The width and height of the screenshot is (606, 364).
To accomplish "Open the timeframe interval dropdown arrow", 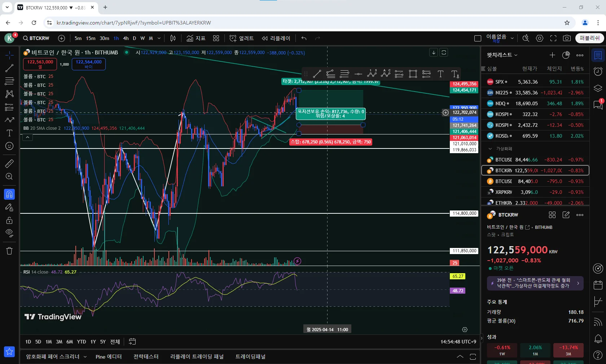I will (x=159, y=38).
